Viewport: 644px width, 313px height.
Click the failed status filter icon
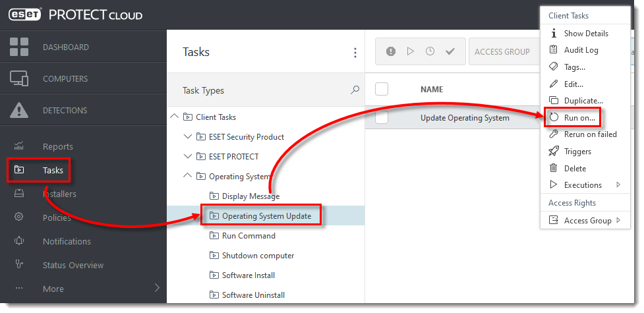(x=391, y=51)
